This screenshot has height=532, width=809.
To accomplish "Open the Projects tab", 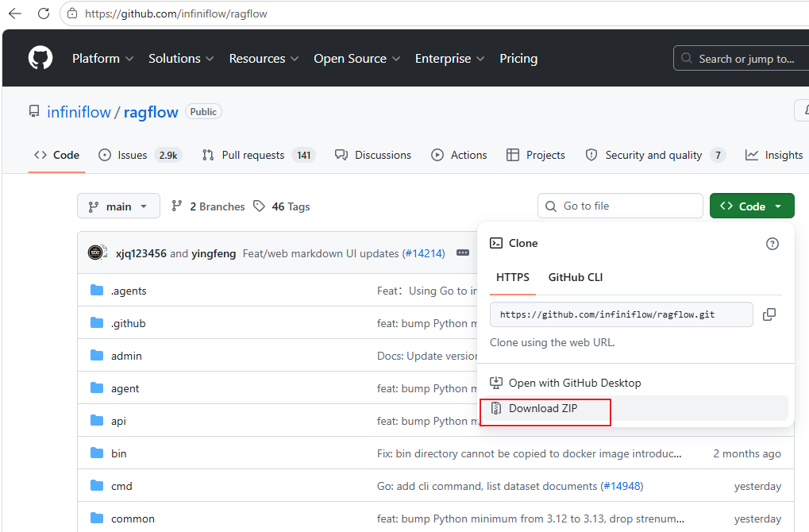I will pyautogui.click(x=536, y=155).
